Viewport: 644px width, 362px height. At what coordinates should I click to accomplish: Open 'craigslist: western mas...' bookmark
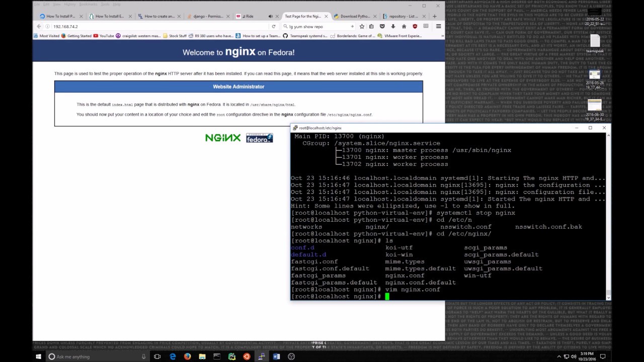point(138,36)
